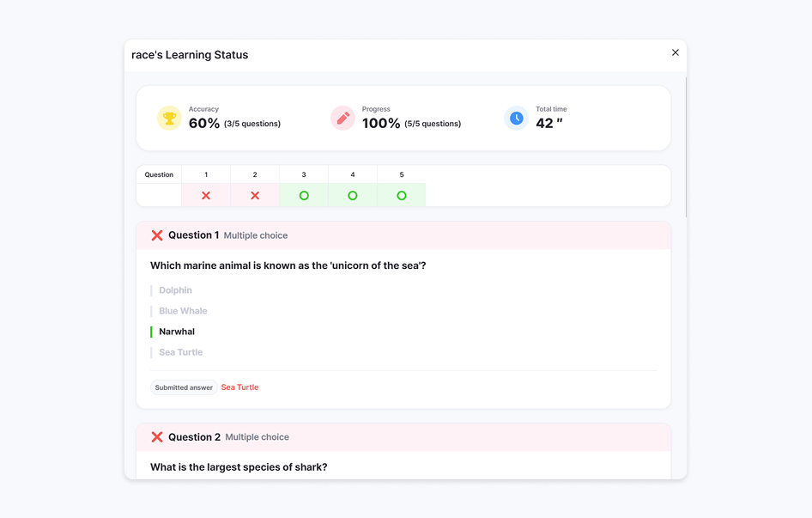
Task: Choose the Blue Whale answer option
Action: pos(183,311)
